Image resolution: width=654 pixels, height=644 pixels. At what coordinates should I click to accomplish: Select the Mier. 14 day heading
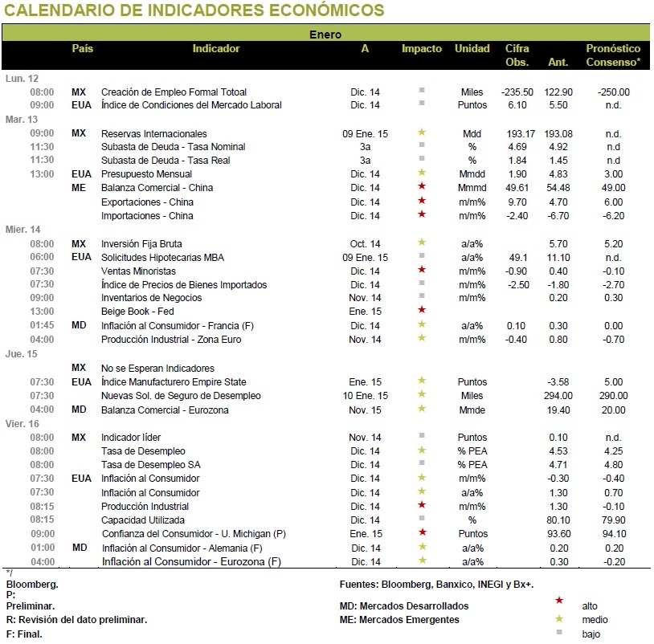click(23, 230)
